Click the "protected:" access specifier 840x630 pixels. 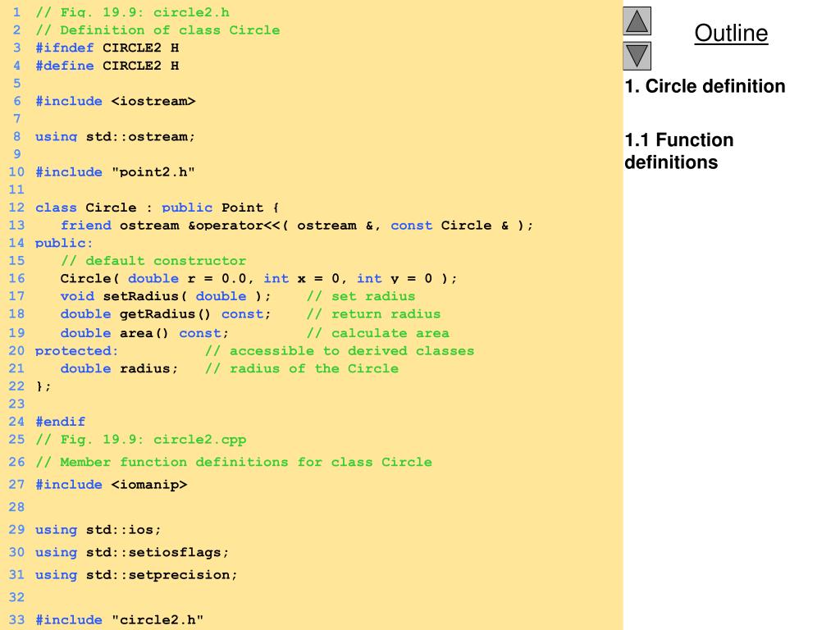tap(76, 351)
